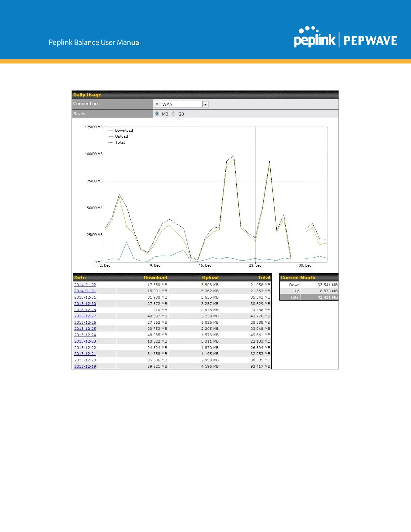Open the 2014-01-02 date link
The width and height of the screenshot is (411, 532).
(85, 285)
